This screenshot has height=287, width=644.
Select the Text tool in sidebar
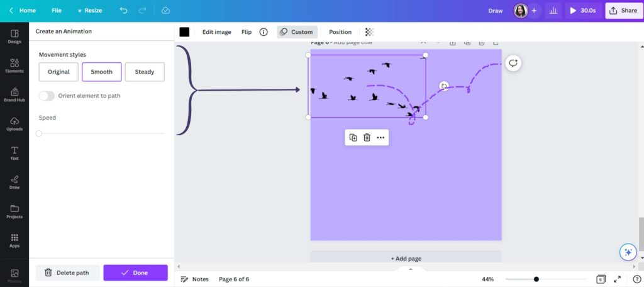tap(14, 153)
